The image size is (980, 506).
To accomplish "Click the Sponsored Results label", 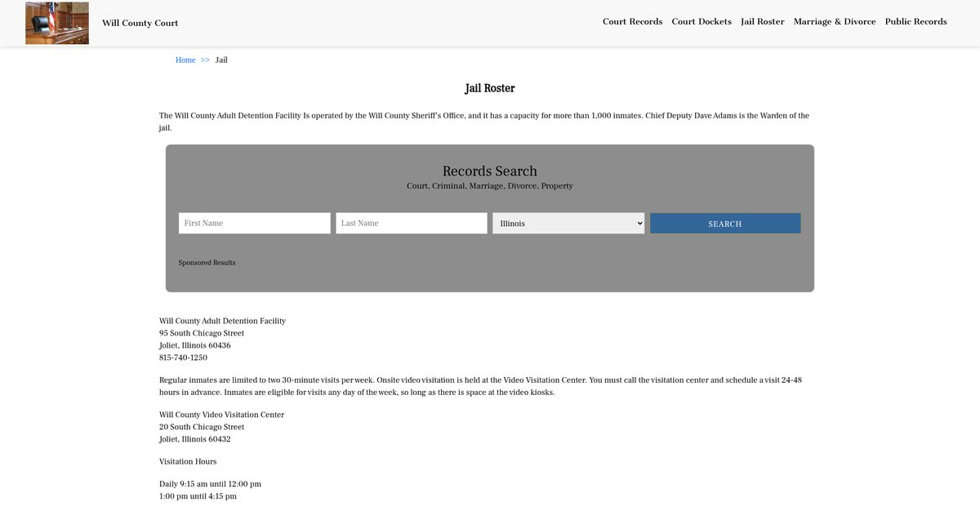I will coord(207,263).
